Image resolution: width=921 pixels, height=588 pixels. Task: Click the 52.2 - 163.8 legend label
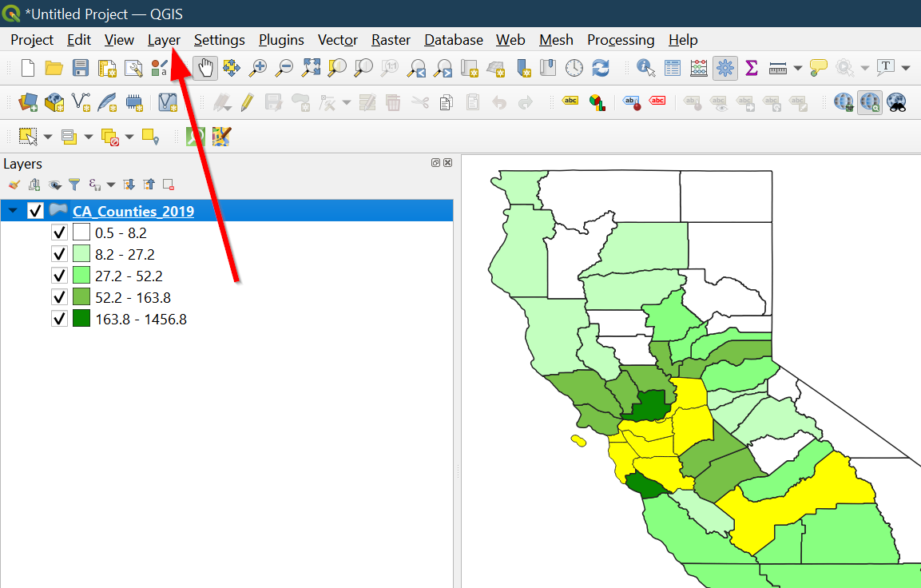coord(133,297)
